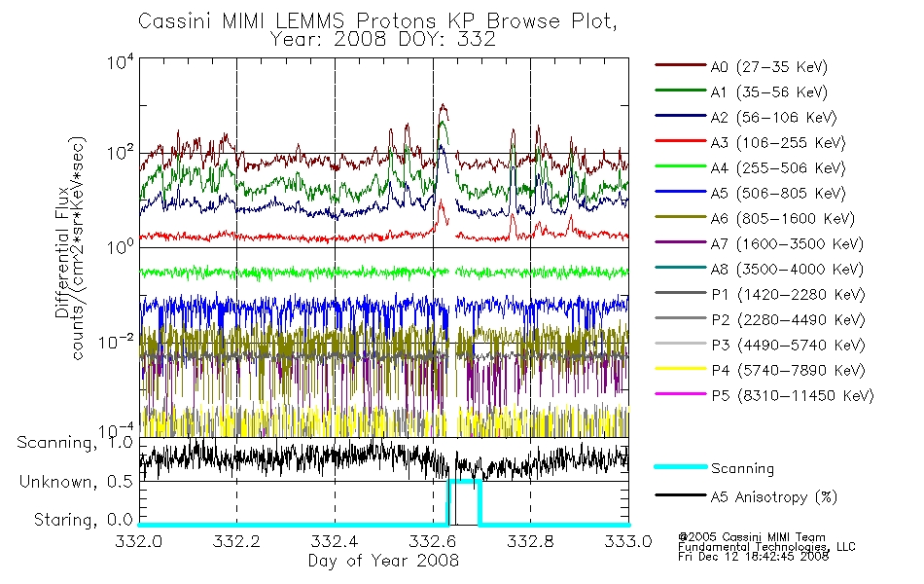Click the x-axis tick label 333.0
Viewport: 924px width, 584px height.
(628, 541)
